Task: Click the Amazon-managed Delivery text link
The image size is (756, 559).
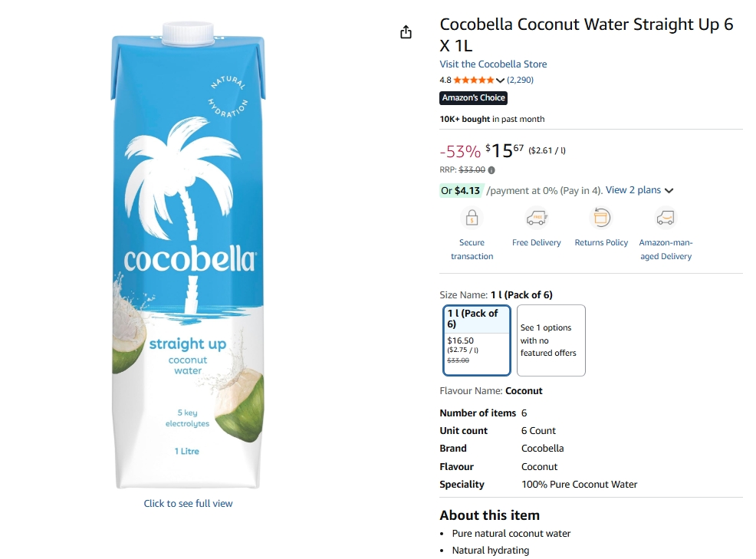Action: tap(666, 249)
